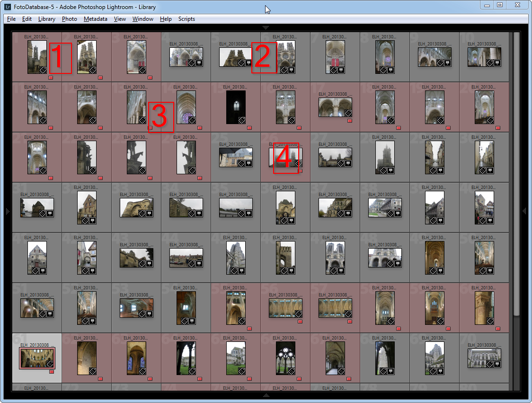The height and width of the screenshot is (403, 532).
Task: Click the keyword tag badge on photo 31
Action: (43, 214)
